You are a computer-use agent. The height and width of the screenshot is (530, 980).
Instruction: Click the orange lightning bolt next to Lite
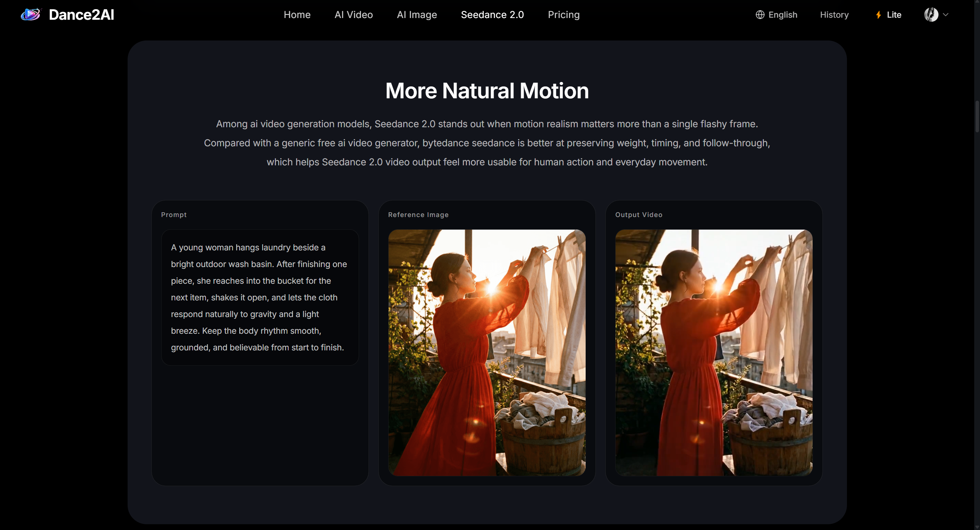click(x=878, y=14)
